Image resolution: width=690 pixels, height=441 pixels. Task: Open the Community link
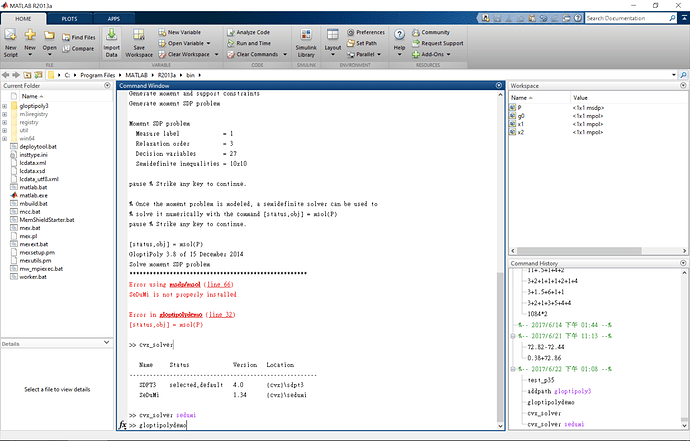click(x=431, y=32)
